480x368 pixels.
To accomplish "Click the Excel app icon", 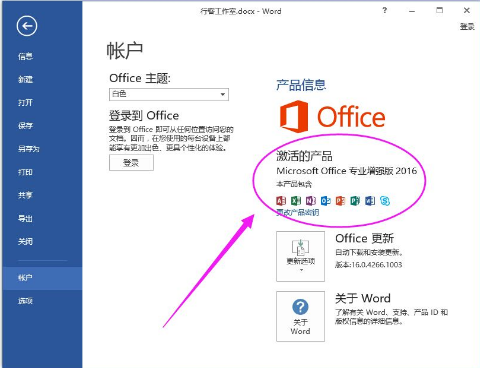I will 296,201.
